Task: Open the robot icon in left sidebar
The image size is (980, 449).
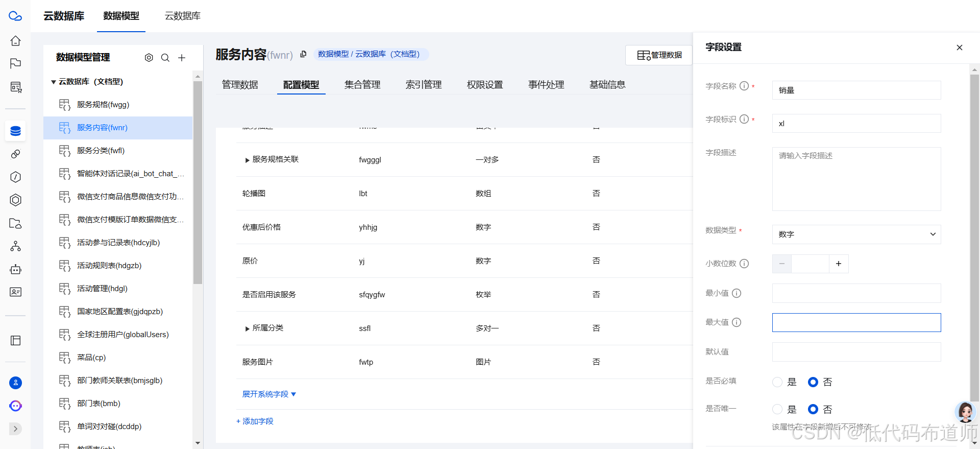Action: coord(15,269)
